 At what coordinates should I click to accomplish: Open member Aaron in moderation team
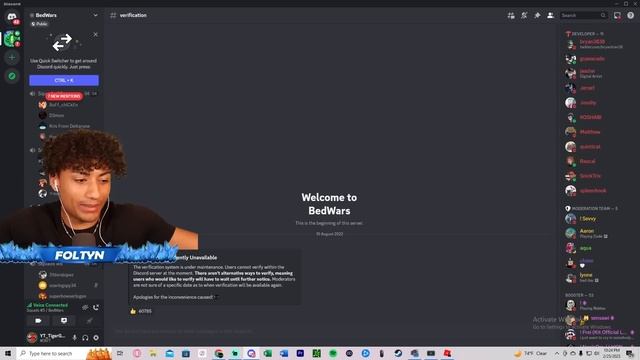click(x=597, y=233)
